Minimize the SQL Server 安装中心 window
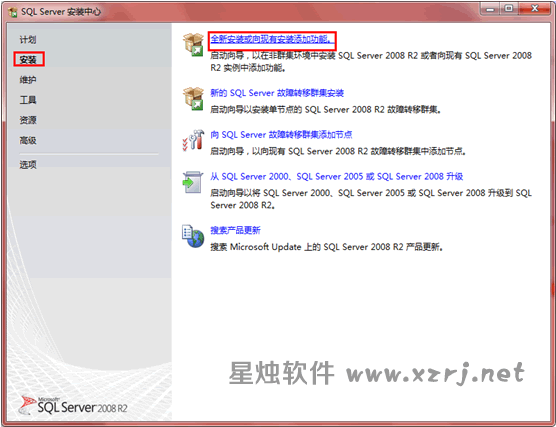The image size is (556, 427). click(490, 9)
